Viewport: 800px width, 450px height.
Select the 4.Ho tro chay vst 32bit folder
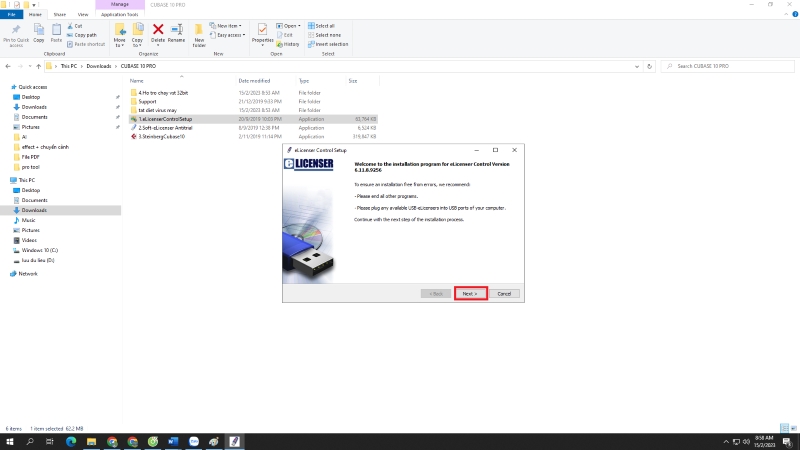coord(253,93)
